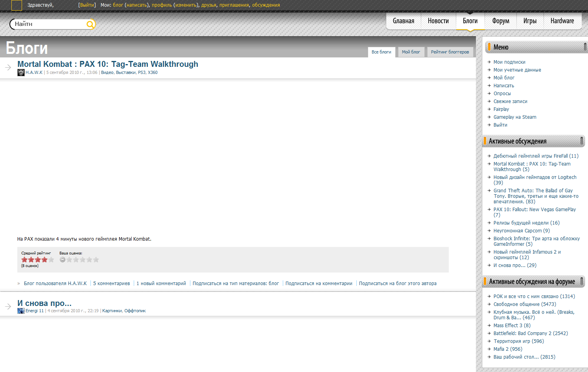Click arrow icon beside Mortal Kombat post
This screenshot has height=372, width=588.
click(x=8, y=67)
